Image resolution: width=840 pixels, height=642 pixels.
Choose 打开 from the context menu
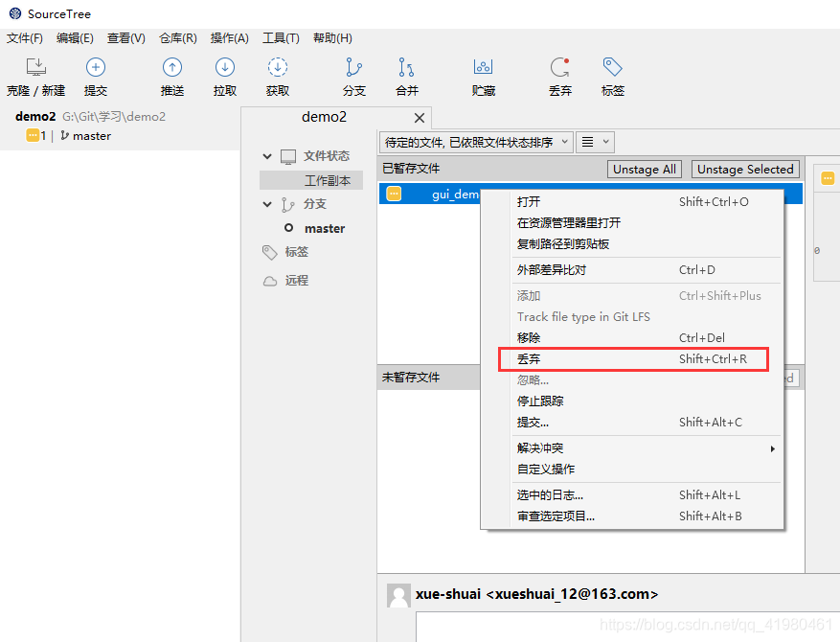pyautogui.click(x=632, y=202)
